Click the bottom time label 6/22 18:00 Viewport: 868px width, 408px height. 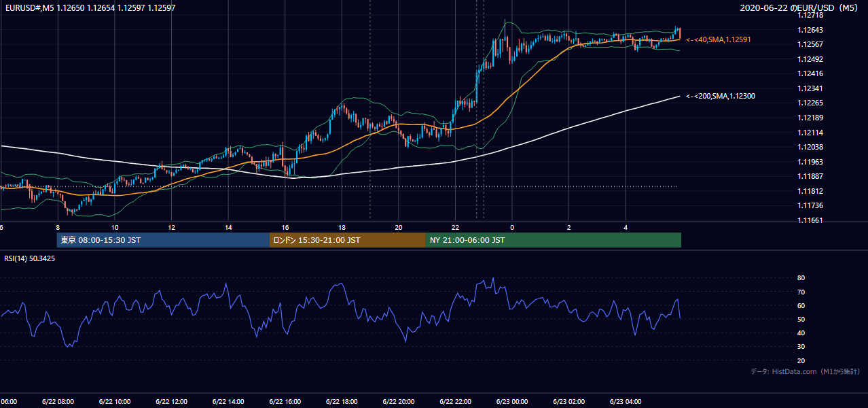point(342,402)
